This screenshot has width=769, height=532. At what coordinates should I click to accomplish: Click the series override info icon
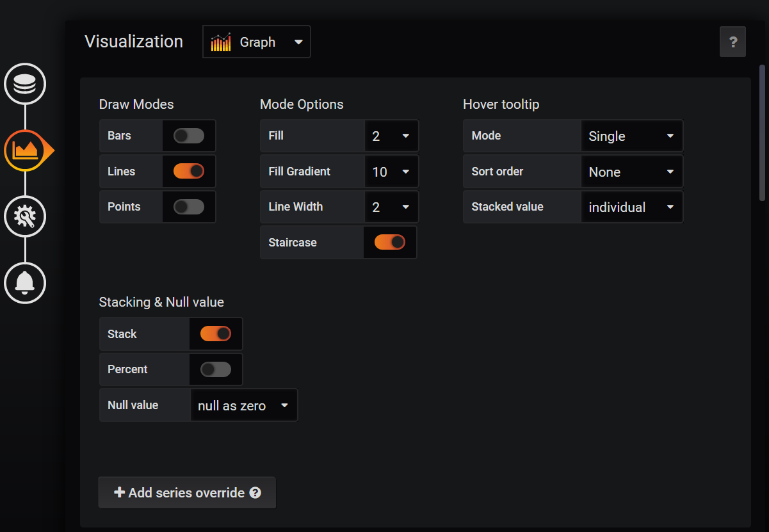(255, 493)
